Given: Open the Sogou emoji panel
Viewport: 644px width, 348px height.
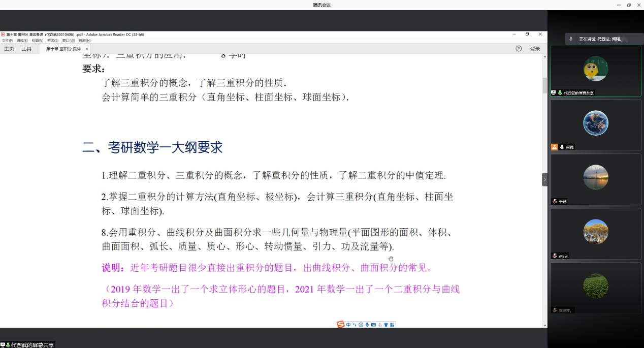Looking at the screenshot, I should tap(361, 325).
